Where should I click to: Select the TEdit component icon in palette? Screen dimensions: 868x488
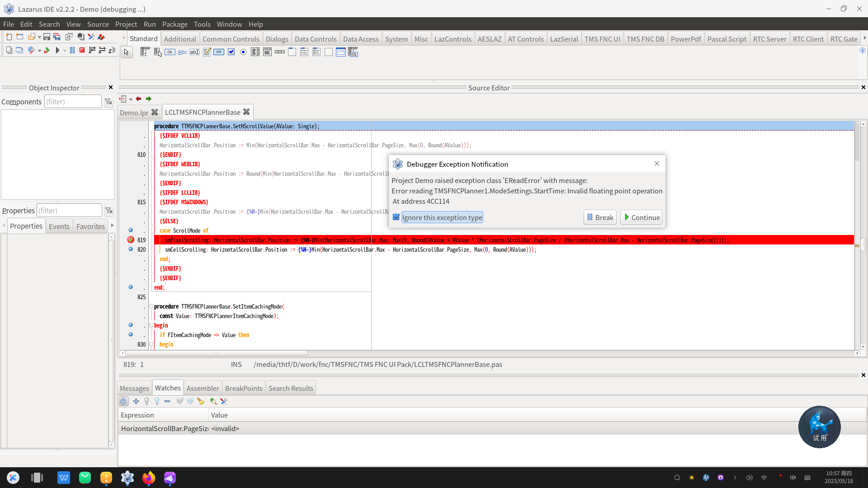pyautogui.click(x=194, y=52)
